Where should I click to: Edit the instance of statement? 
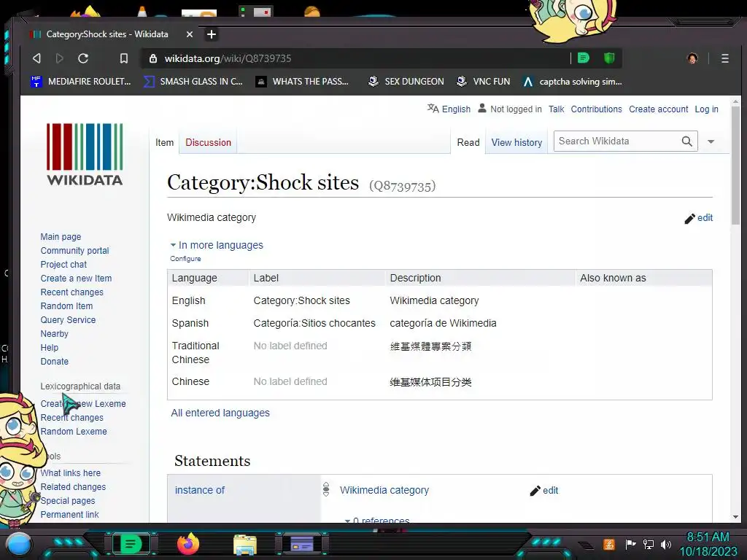click(543, 491)
